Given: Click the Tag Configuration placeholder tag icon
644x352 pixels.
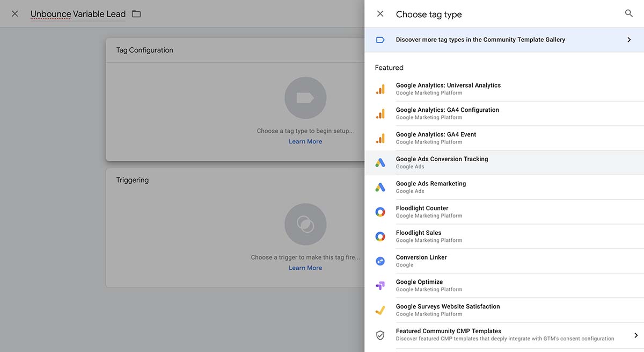Looking at the screenshot, I should pyautogui.click(x=305, y=98).
